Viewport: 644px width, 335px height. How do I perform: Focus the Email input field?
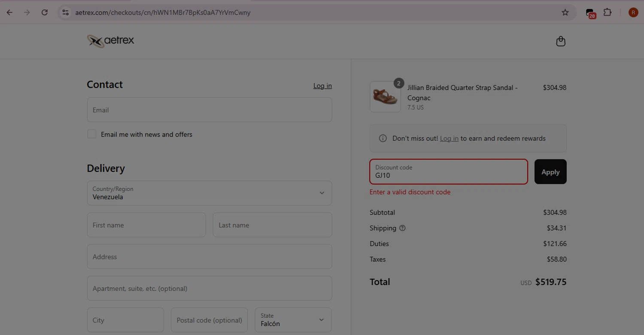point(210,110)
